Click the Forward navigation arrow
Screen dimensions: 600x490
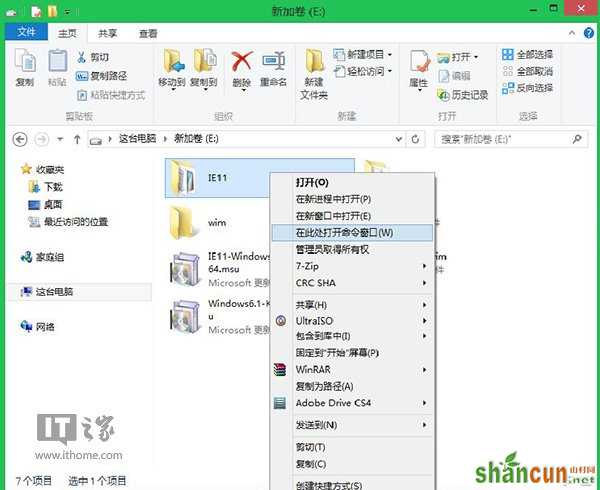(41, 139)
